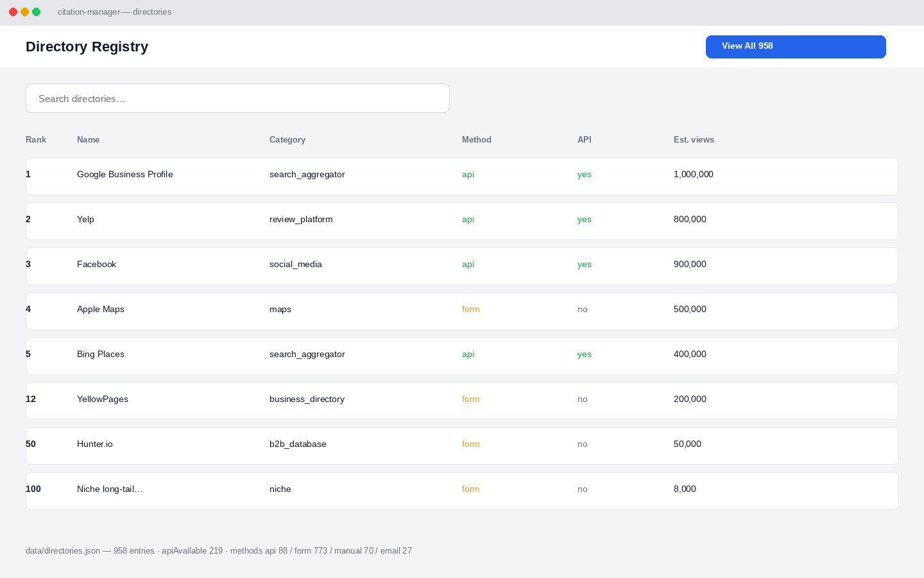Click the API column header
This screenshot has height=578, width=924.
click(x=585, y=139)
